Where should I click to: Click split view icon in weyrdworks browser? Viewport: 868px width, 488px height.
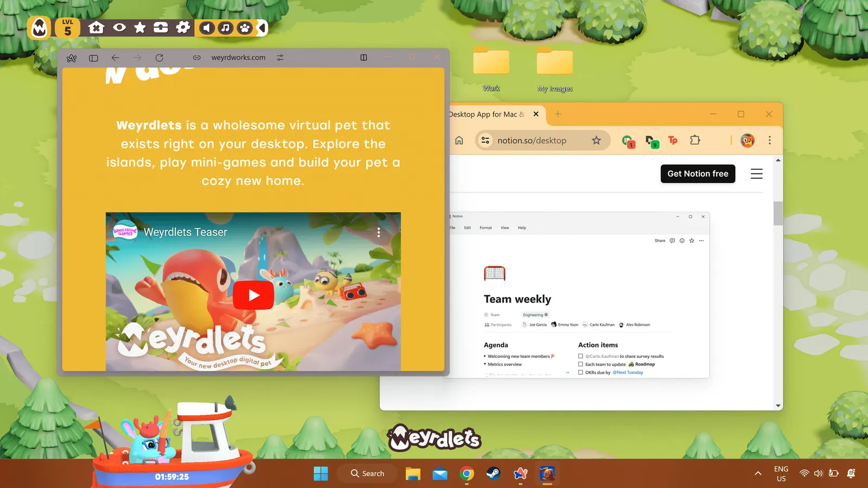tap(363, 57)
